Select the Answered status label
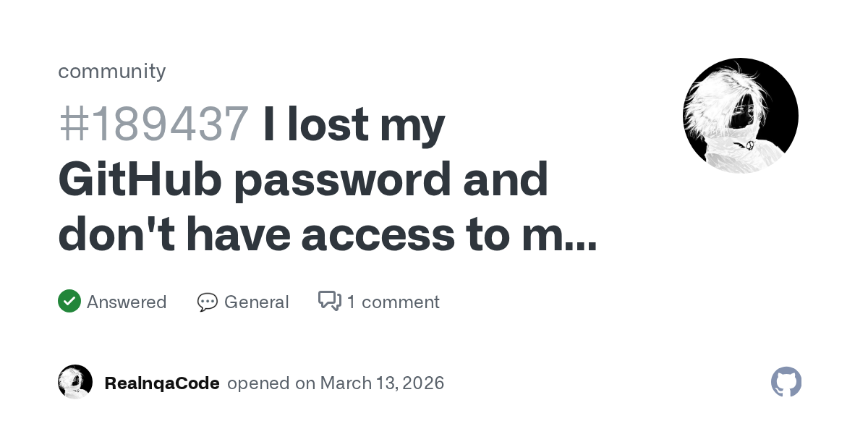 coord(127,302)
